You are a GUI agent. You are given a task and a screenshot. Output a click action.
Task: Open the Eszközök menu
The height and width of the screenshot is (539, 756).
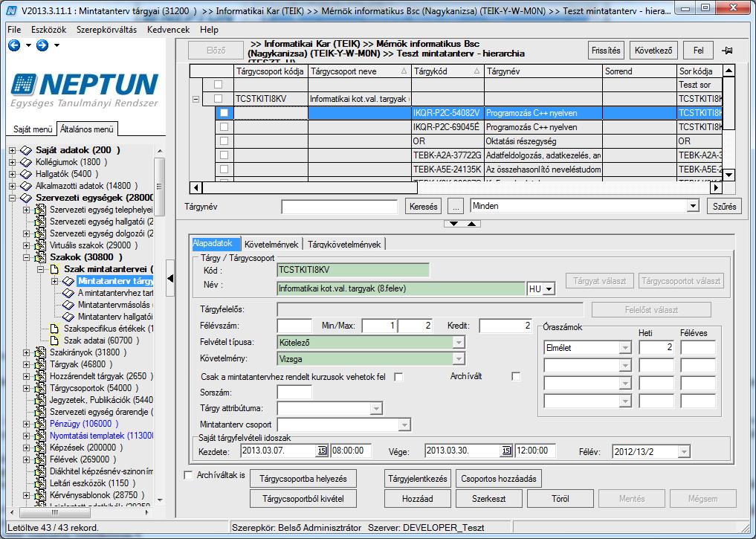pos(49,30)
